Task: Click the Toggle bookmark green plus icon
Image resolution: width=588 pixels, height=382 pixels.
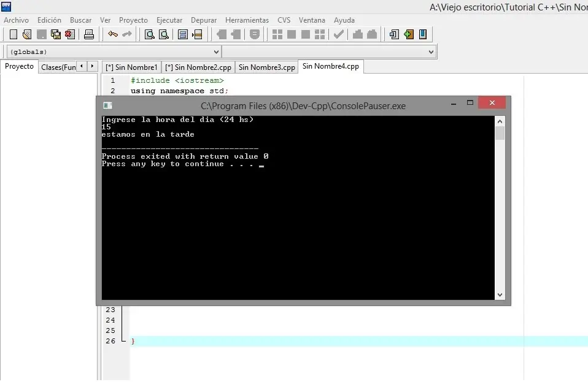Action: 408,34
